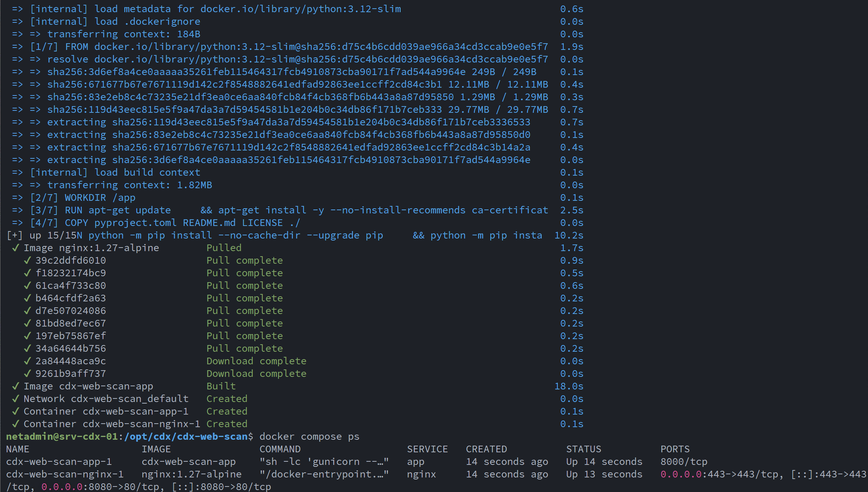Click the checkmark next to layer 9261b9aff737
The height and width of the screenshot is (492, 868).
click(28, 374)
